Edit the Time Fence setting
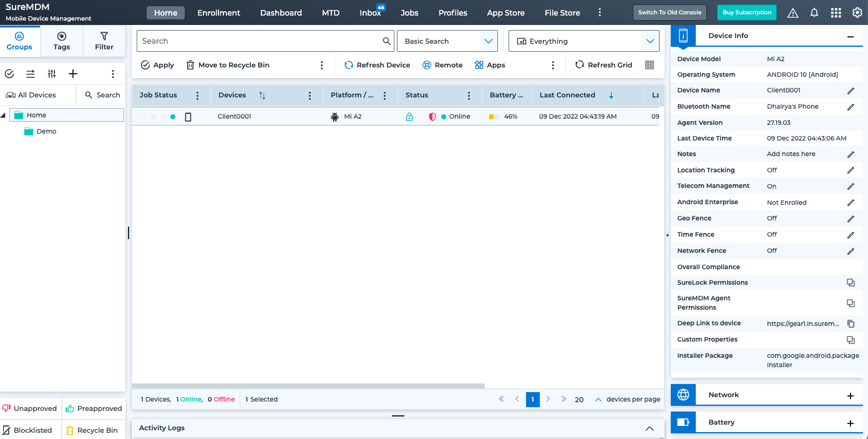The width and height of the screenshot is (868, 439). click(851, 235)
